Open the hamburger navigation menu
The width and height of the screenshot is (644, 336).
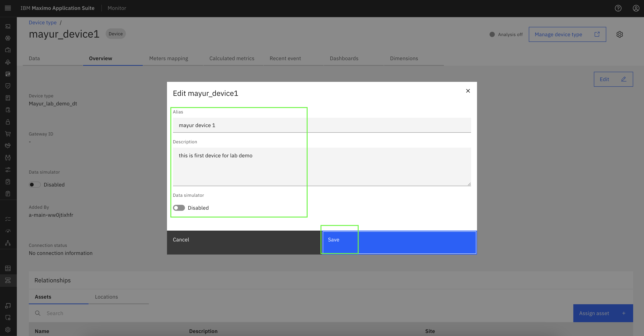coord(8,8)
